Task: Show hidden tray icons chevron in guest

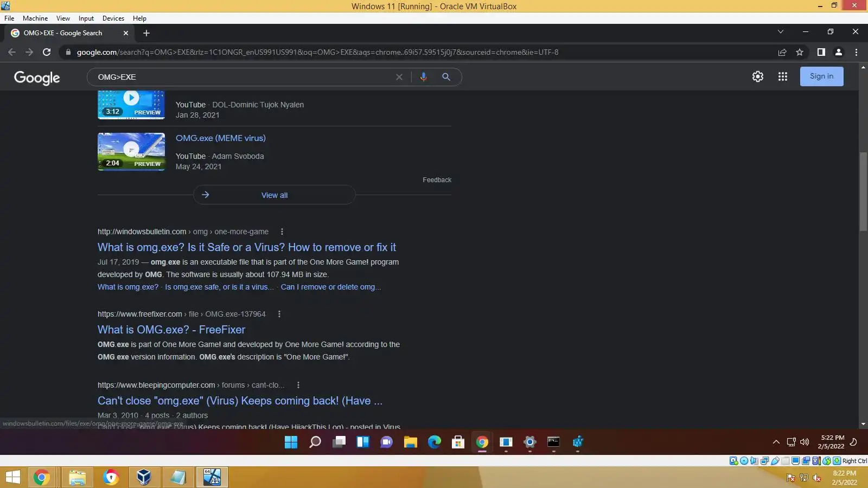Action: tap(776, 442)
